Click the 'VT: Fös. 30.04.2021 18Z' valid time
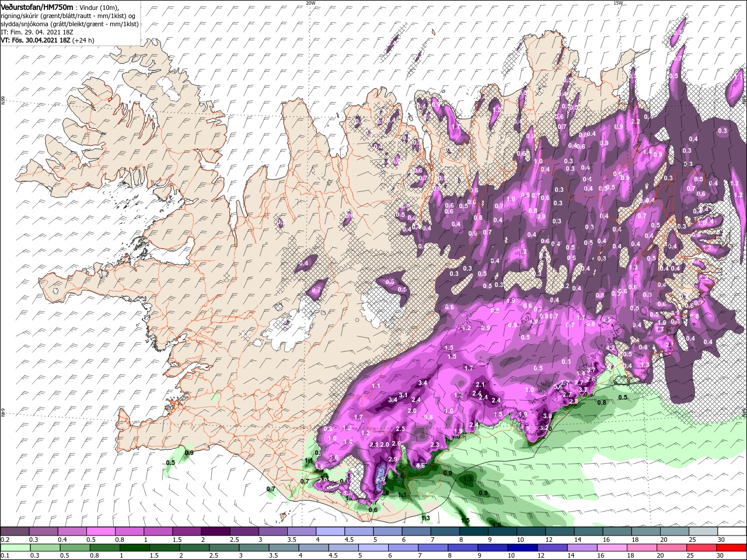 (36, 40)
